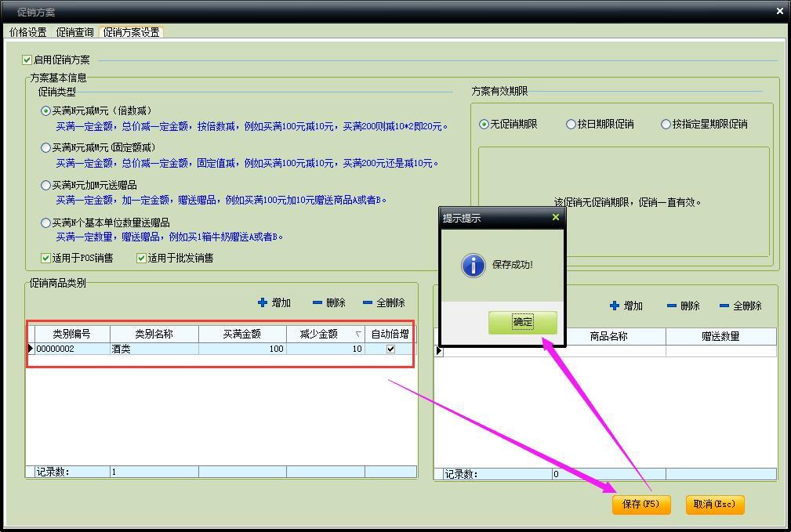Click the 全删除 icon in the gift goods panel
This screenshot has height=532, width=791.
pos(724,306)
